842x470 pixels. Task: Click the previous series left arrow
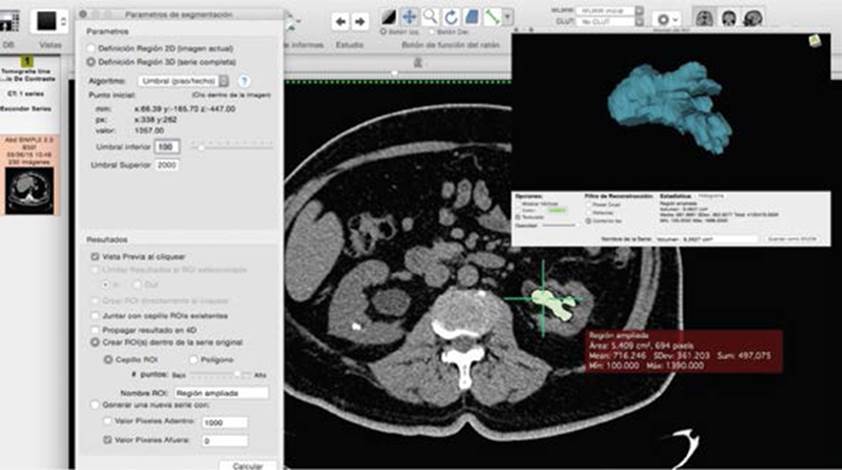(340, 20)
